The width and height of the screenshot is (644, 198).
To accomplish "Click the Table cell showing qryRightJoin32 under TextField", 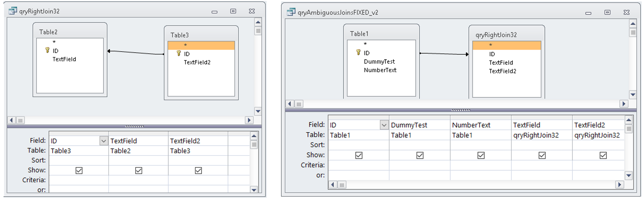I will 542,135.
